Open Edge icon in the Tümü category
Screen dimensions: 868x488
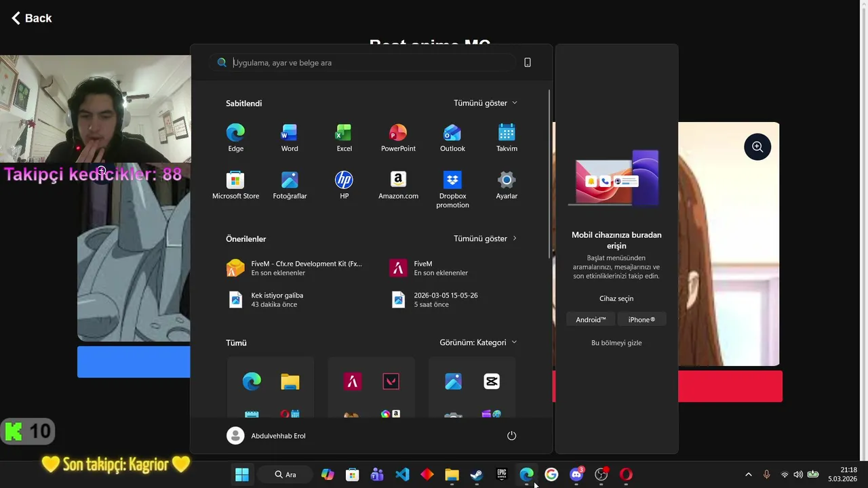252,382
